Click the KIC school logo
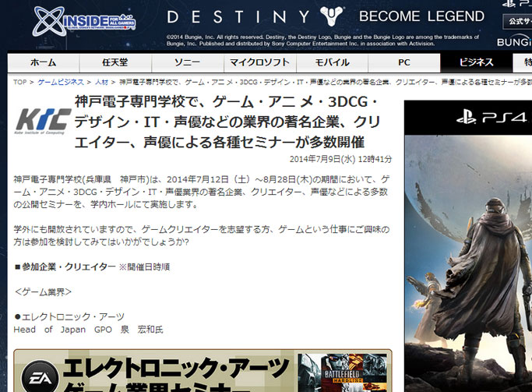 (43, 121)
